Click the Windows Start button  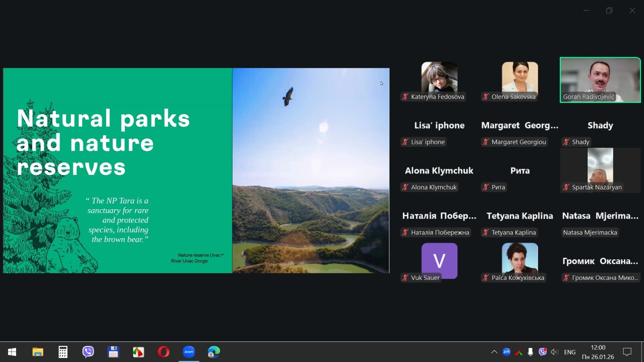click(12, 352)
